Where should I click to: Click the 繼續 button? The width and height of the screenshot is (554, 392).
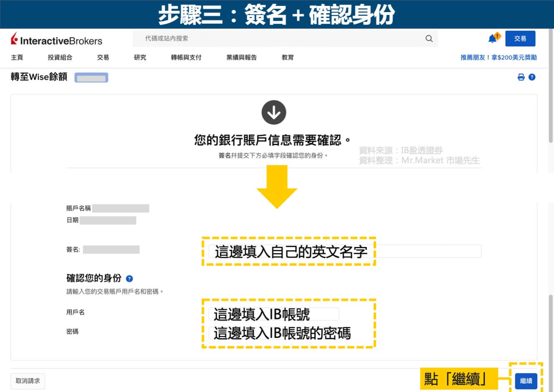(x=526, y=381)
